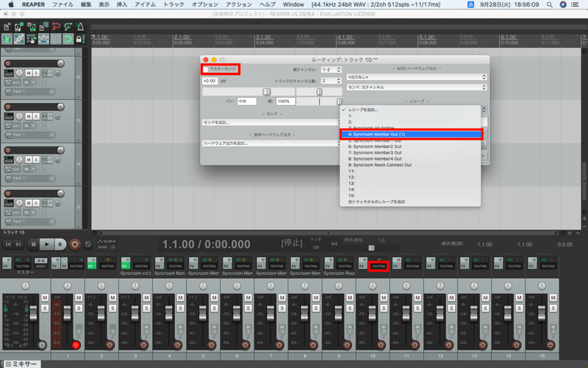Click the Stop button in transport
Viewport: 588px width, 368px height.
33,244
